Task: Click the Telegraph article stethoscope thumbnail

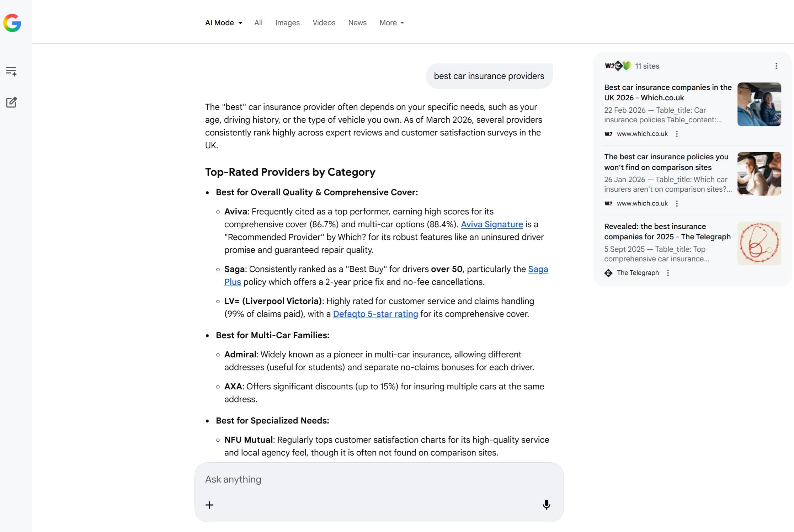Action: pos(759,243)
